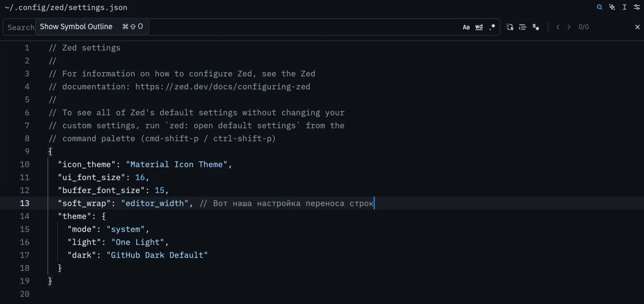Click the select all matches icon
The image size is (644, 304).
[x=536, y=27]
